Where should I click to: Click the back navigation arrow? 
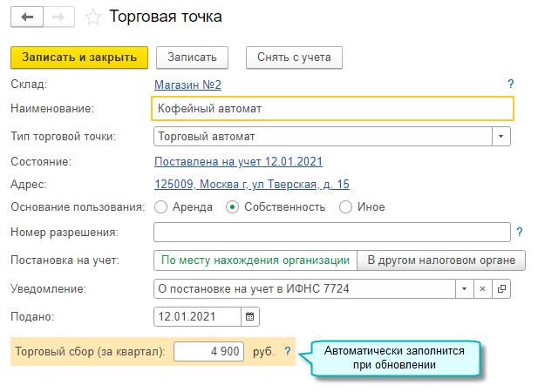27,17
